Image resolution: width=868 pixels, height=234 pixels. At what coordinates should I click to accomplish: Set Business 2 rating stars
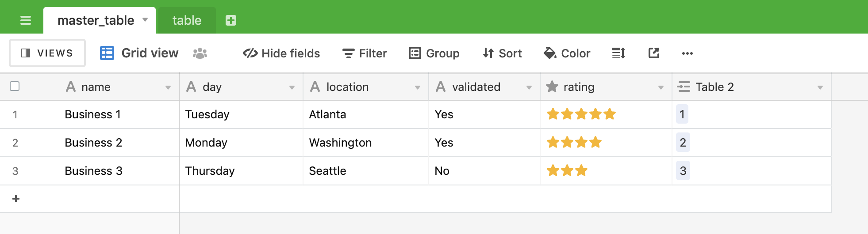tap(574, 143)
